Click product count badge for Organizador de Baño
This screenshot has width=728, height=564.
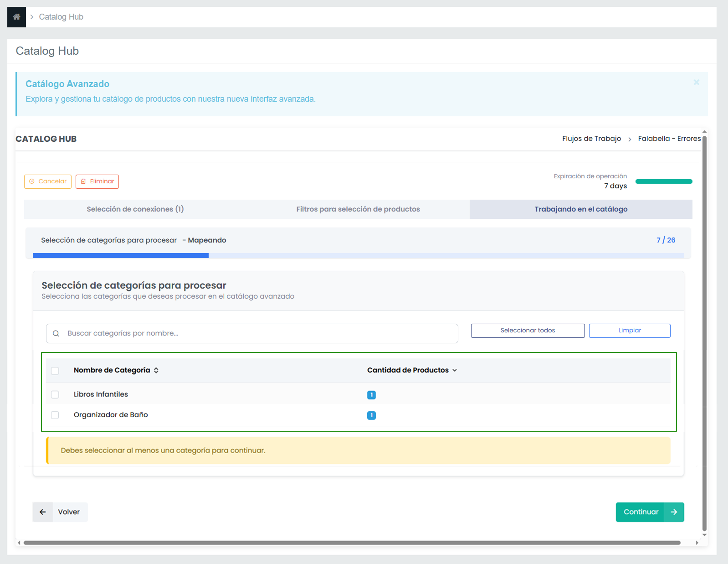coord(371,415)
